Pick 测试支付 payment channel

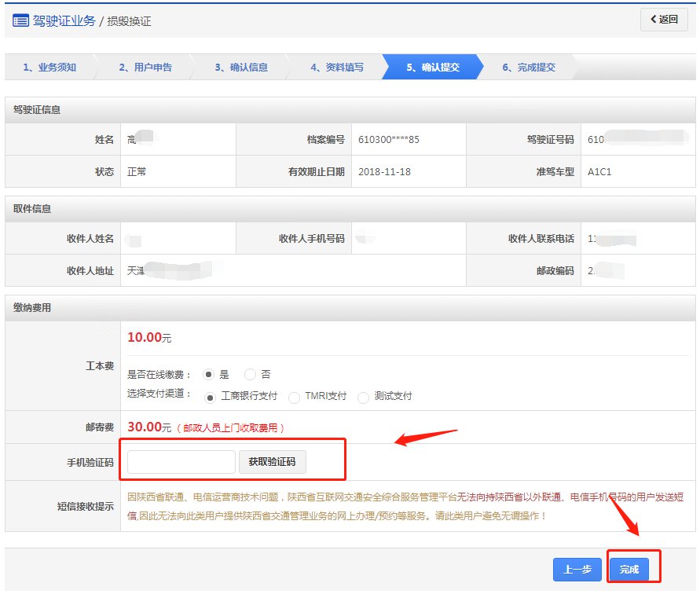click(363, 397)
